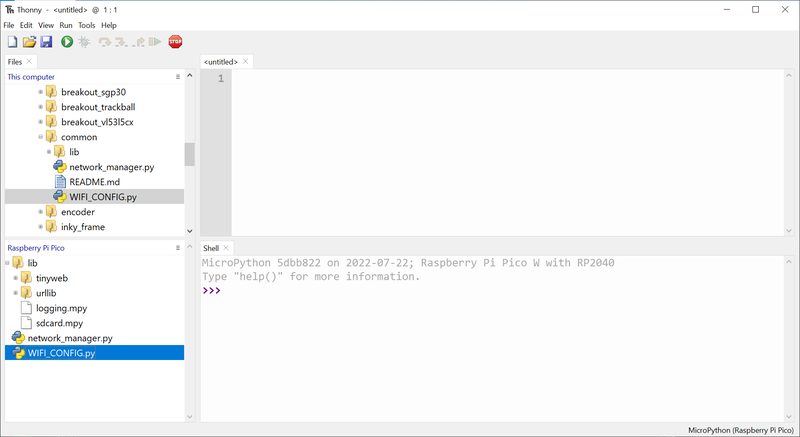Click the Resume debug icon
Image resolution: width=800 pixels, height=437 pixels.
coord(155,42)
